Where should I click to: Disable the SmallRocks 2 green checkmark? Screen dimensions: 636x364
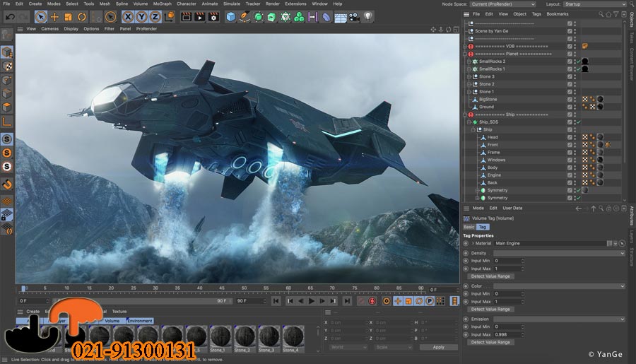pyautogui.click(x=579, y=61)
